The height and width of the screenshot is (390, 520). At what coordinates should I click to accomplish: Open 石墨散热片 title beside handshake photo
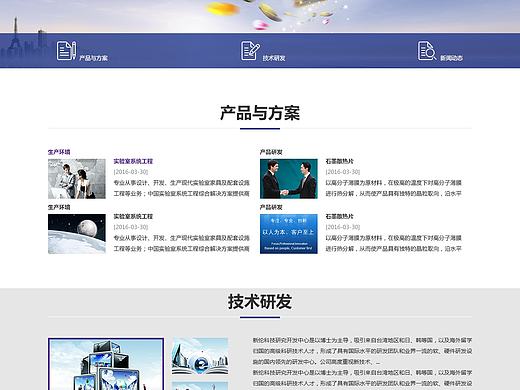(339, 161)
